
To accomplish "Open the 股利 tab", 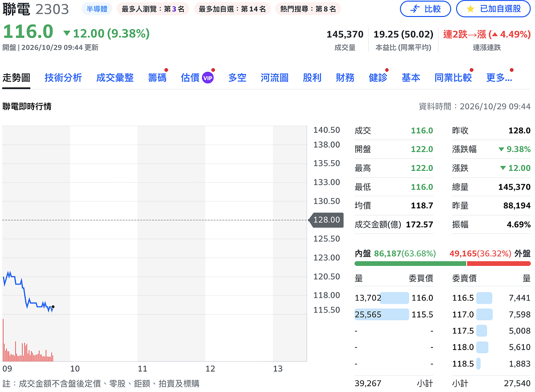I will click(312, 78).
